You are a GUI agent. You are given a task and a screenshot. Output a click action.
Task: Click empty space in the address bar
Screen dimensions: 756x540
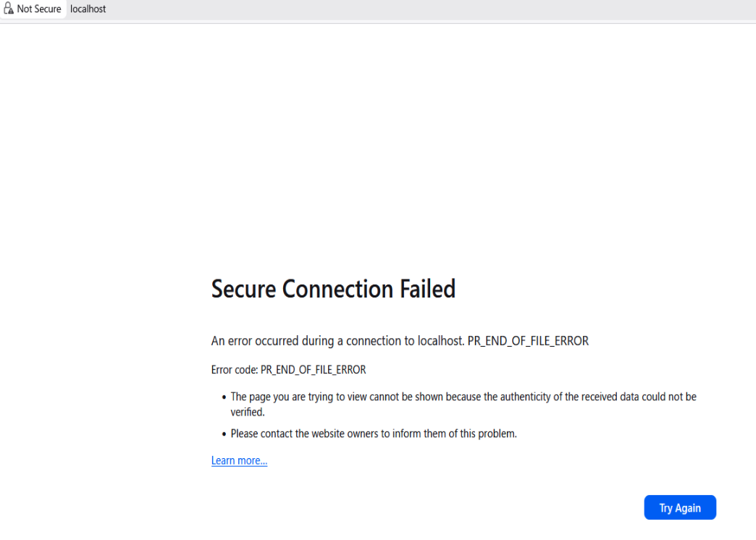click(x=434, y=9)
